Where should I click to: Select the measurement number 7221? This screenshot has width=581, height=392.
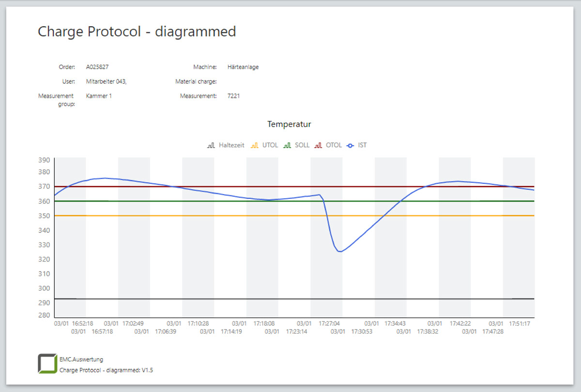[x=233, y=96]
